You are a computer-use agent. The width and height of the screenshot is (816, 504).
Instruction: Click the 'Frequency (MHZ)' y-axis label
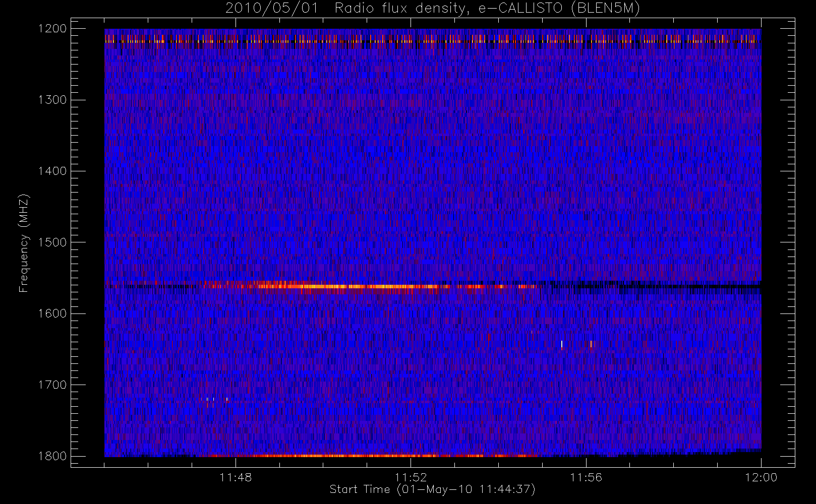(x=24, y=243)
